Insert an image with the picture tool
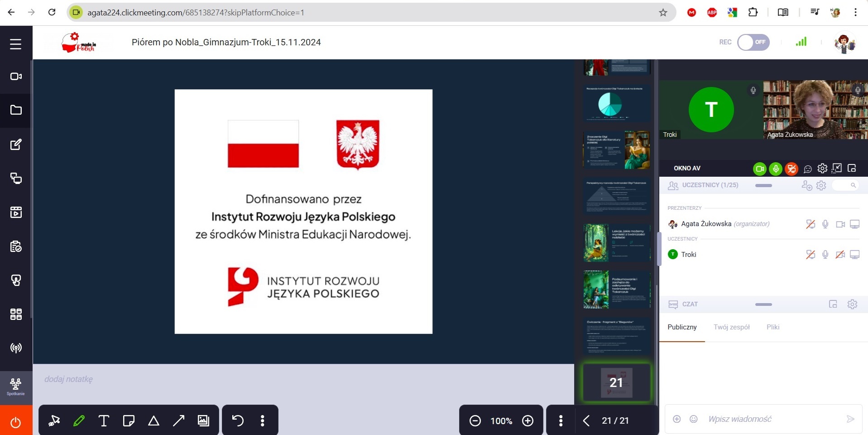The height and width of the screenshot is (435, 868). [203, 421]
